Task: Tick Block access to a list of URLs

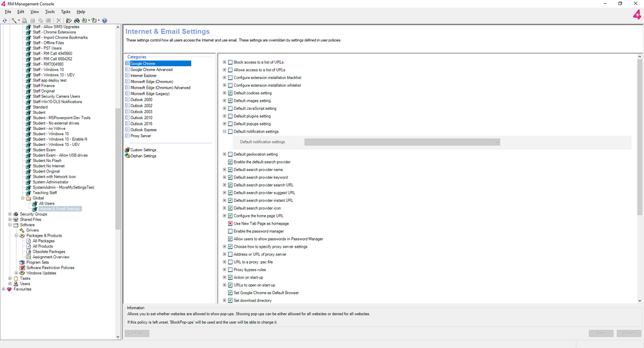Action: pos(230,62)
